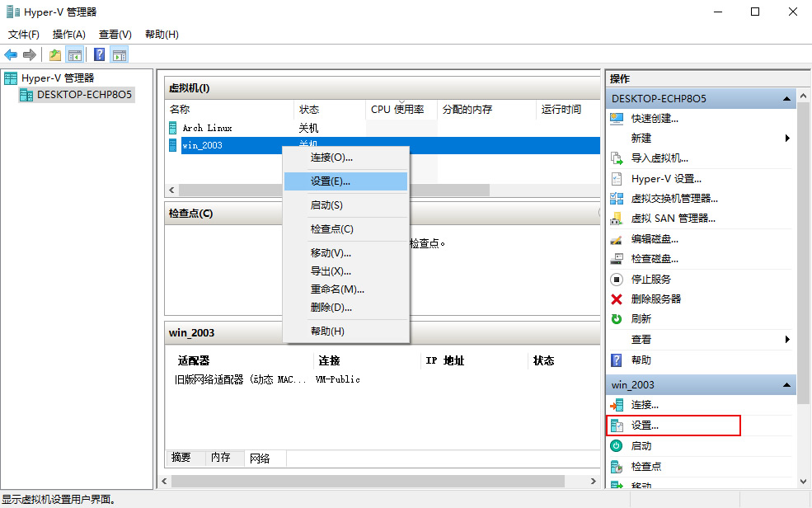
Task: Click the Edit Disk icon
Action: [617, 239]
